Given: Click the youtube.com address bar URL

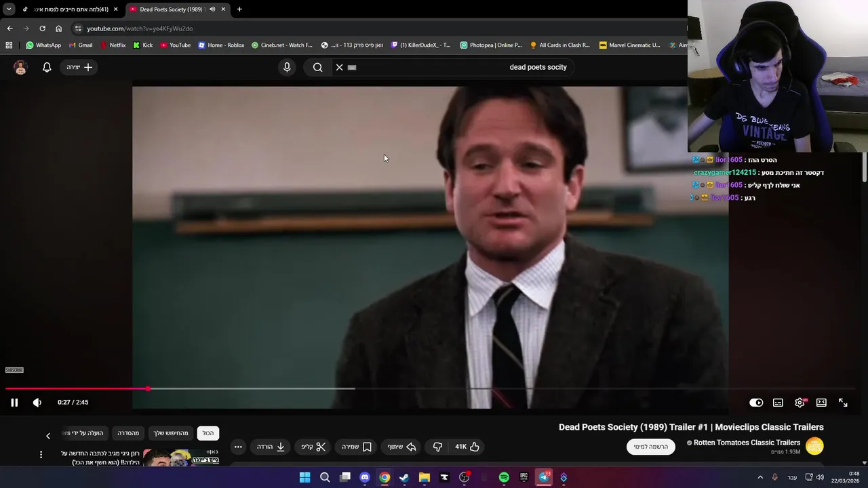Looking at the screenshot, I should (140, 28).
